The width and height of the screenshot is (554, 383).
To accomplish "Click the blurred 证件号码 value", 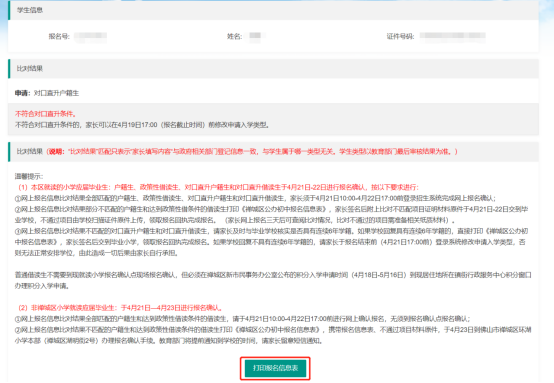I will tap(453, 36).
